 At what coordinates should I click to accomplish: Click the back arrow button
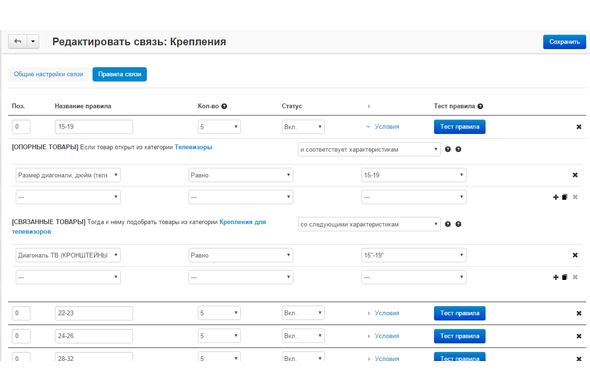point(17,41)
